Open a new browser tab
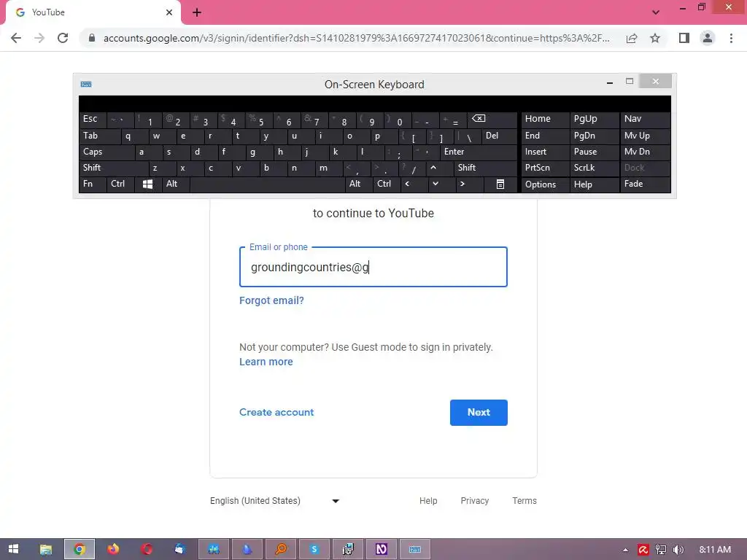Screen dimensions: 747x560 [x=197, y=12]
